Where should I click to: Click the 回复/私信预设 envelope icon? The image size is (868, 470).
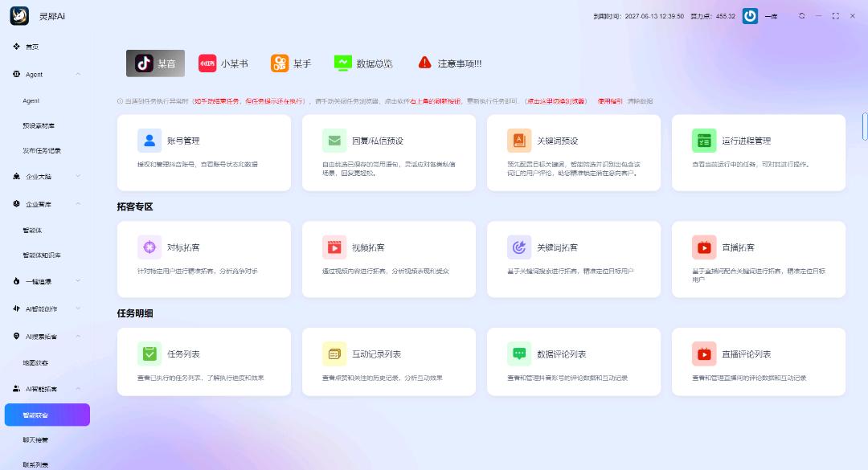point(334,141)
